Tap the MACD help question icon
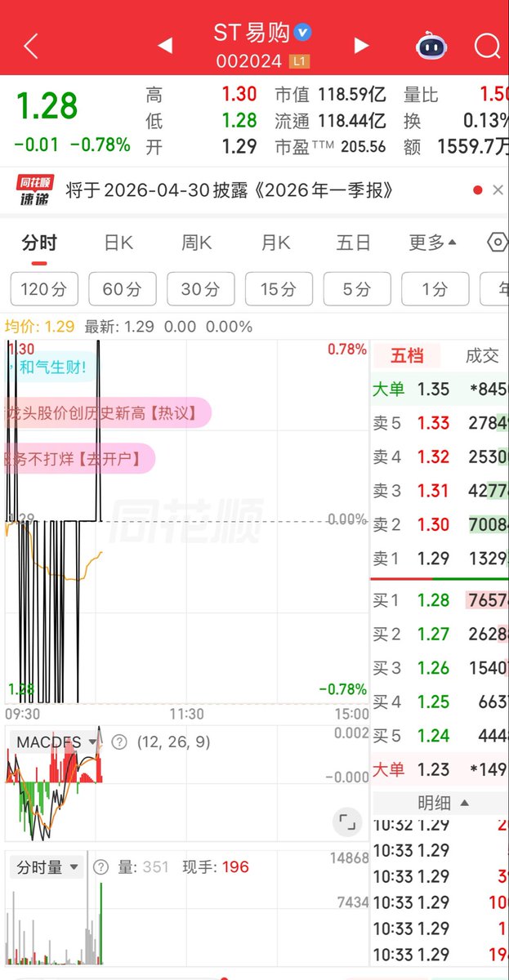The height and width of the screenshot is (980, 509). [119, 742]
